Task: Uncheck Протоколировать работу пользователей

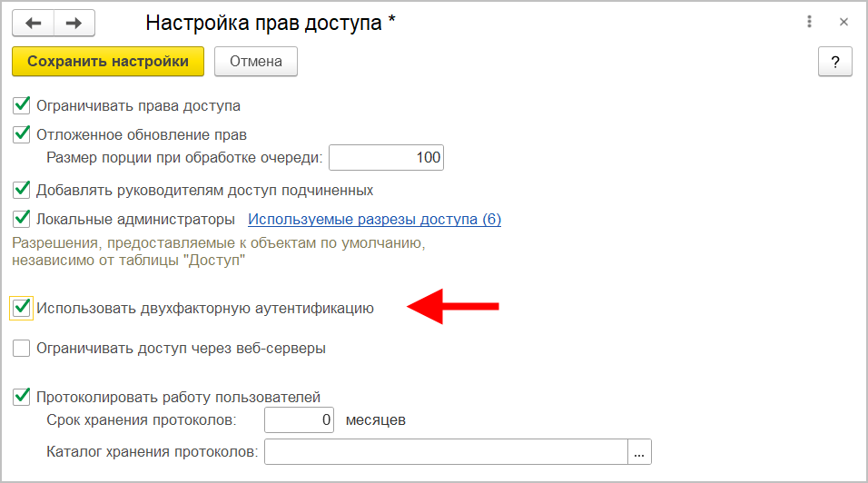Action: [x=22, y=396]
